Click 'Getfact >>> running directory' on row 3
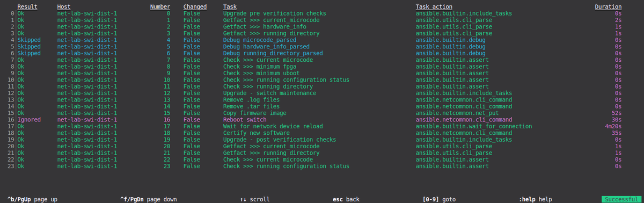Image resolution: width=644 pixels, height=203 pixels. point(271,33)
